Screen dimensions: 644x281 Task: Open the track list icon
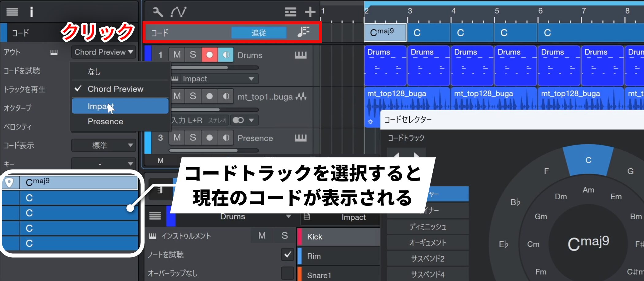pyautogui.click(x=290, y=12)
